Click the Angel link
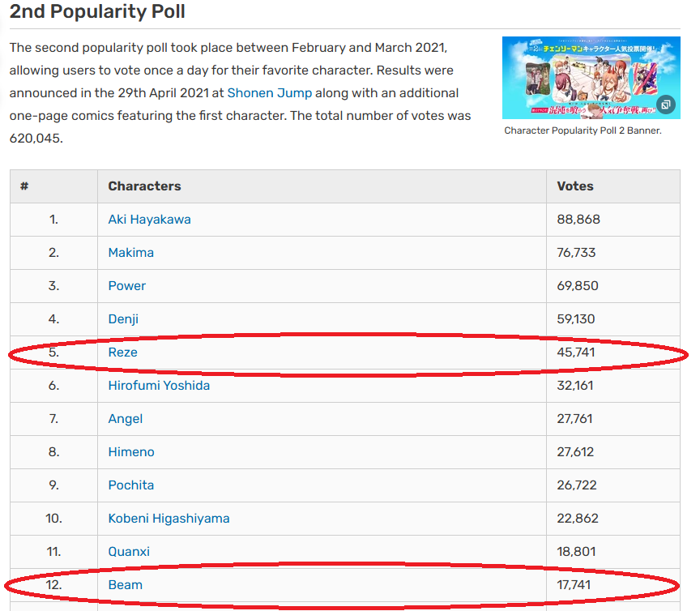 pos(125,419)
